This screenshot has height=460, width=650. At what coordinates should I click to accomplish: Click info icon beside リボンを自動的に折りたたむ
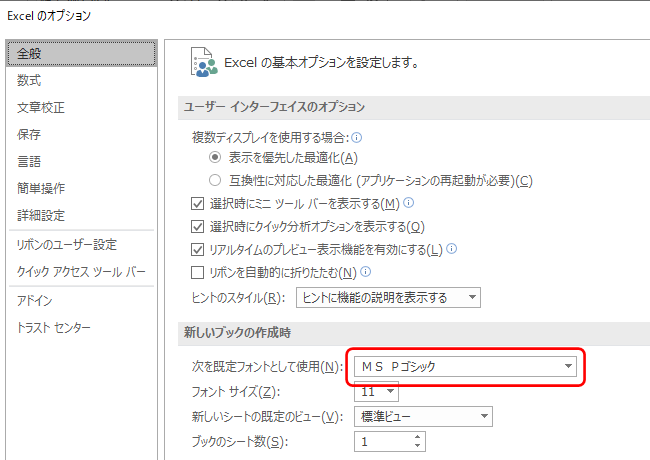366,271
